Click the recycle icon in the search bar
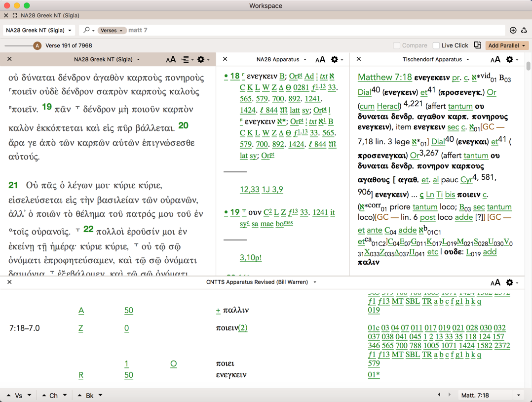 [x=524, y=30]
